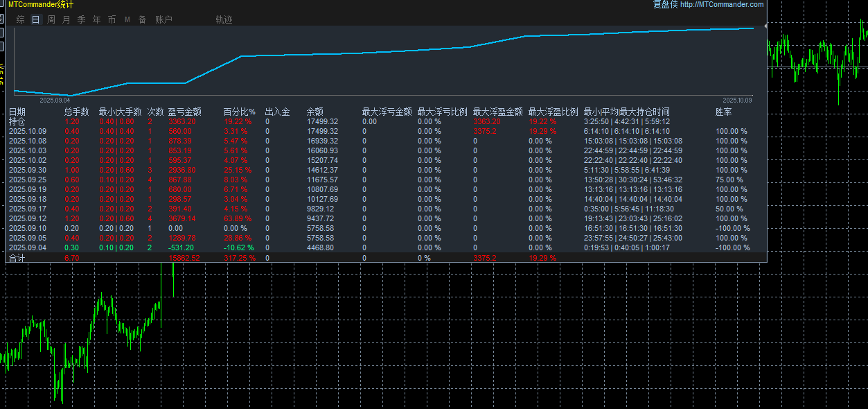Click the 4468.80 balance value
868x409 pixels.
pyautogui.click(x=320, y=247)
